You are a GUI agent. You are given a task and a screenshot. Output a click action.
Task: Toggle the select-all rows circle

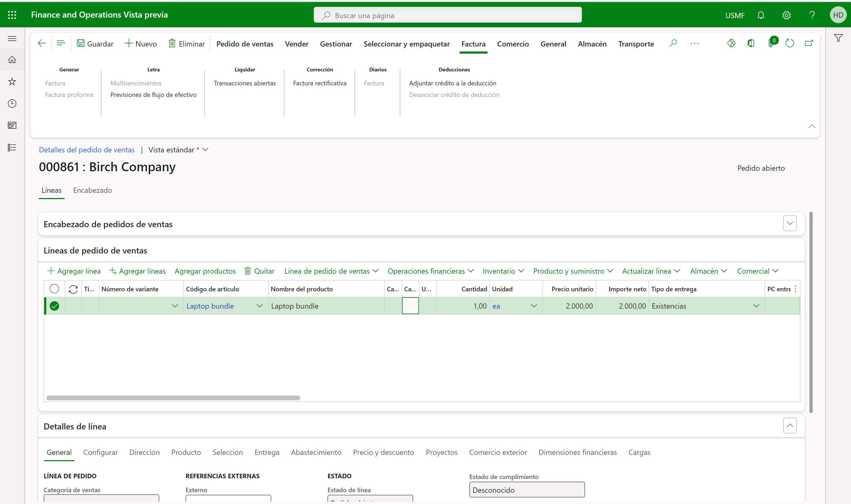tap(54, 289)
